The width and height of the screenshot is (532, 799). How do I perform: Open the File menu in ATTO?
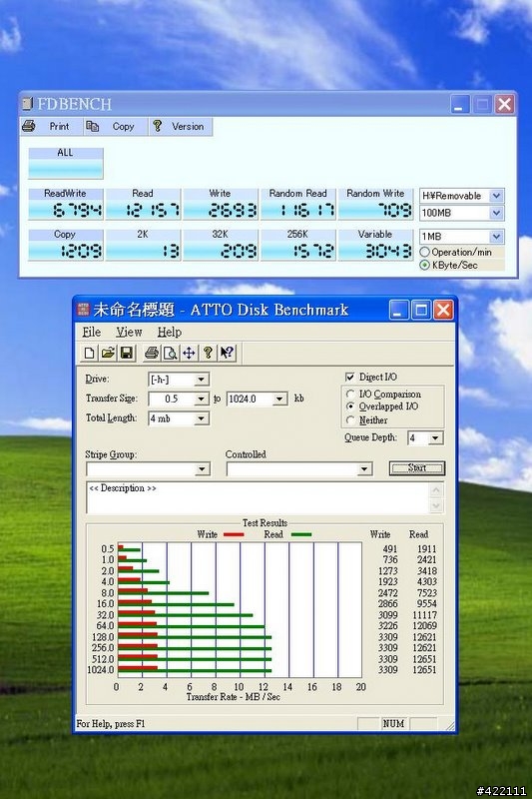(92, 333)
